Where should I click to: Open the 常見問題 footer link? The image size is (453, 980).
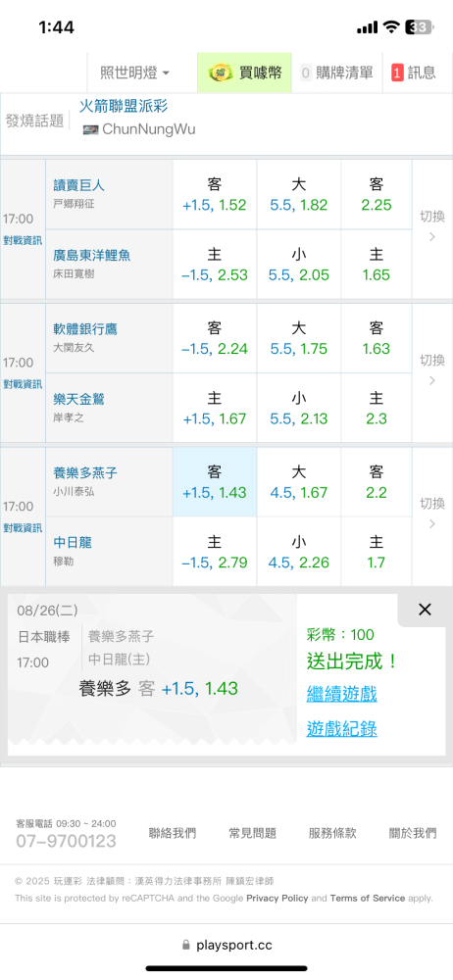coord(252,833)
